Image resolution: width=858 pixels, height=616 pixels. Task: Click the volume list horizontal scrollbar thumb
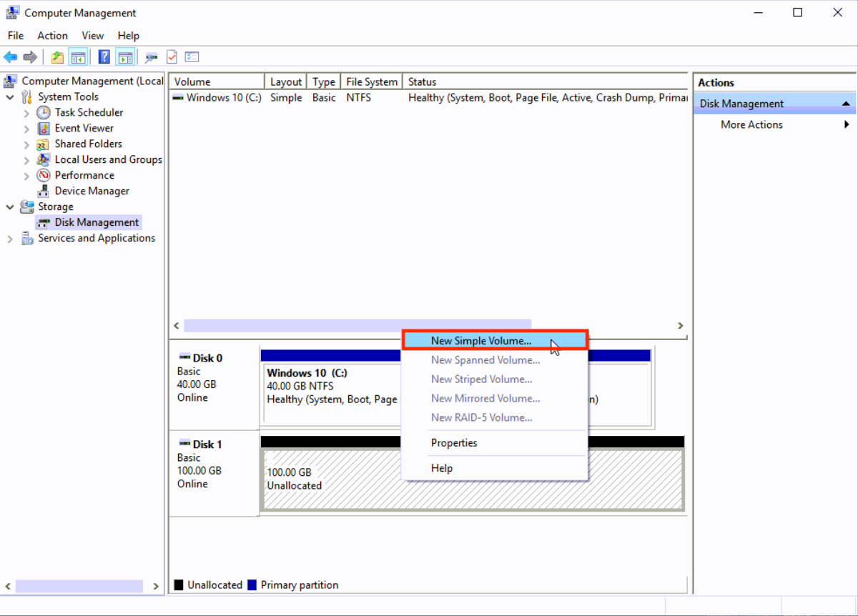tap(357, 325)
